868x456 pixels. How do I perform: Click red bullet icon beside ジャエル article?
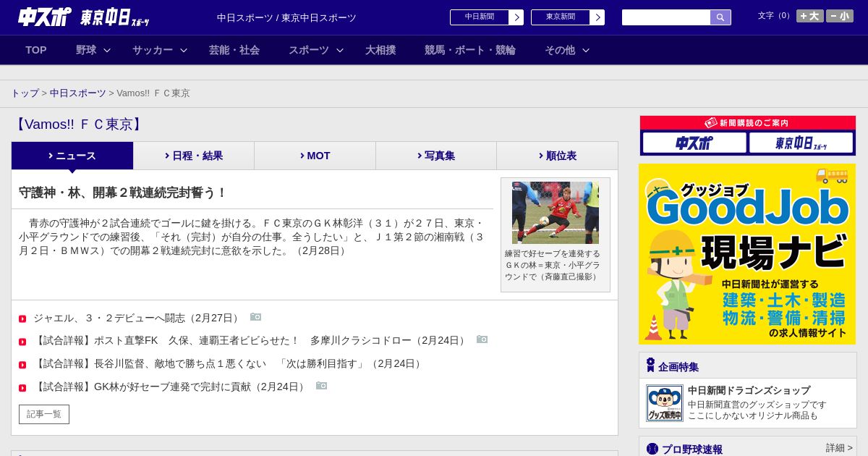click(x=22, y=318)
